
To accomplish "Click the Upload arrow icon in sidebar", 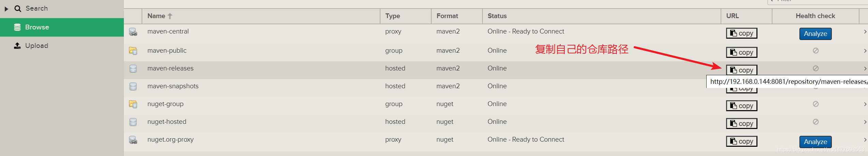I will click(17, 45).
